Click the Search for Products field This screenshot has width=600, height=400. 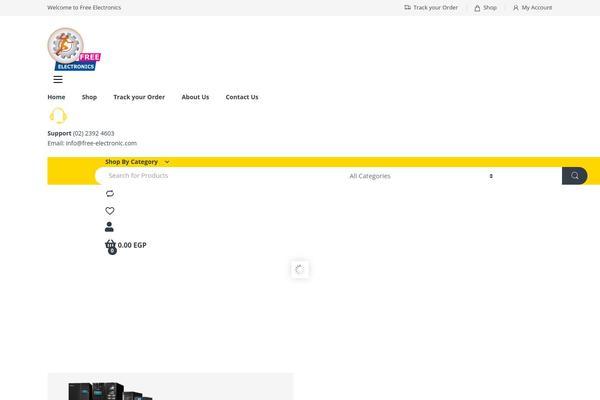[220, 176]
